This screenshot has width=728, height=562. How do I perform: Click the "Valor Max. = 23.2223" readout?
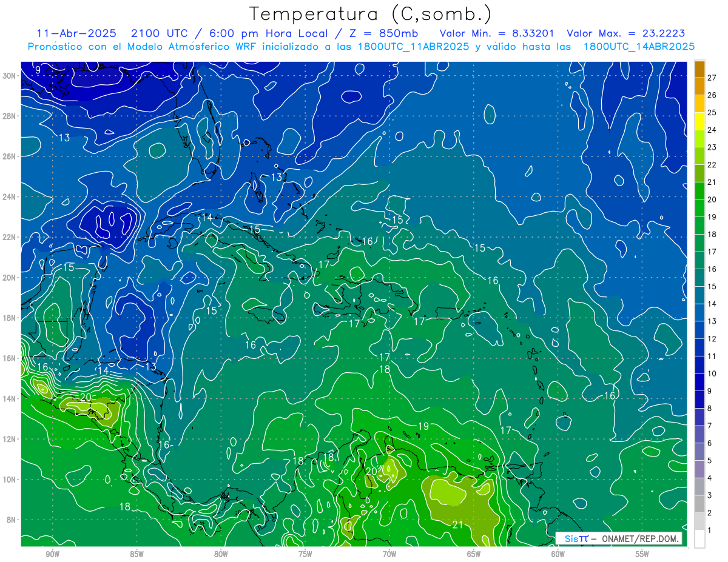(x=625, y=33)
